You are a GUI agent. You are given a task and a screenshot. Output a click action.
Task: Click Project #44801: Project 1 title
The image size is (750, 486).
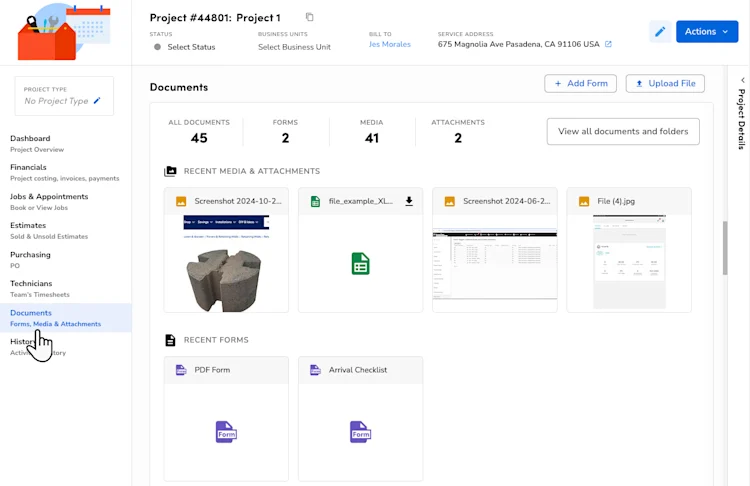pos(215,18)
